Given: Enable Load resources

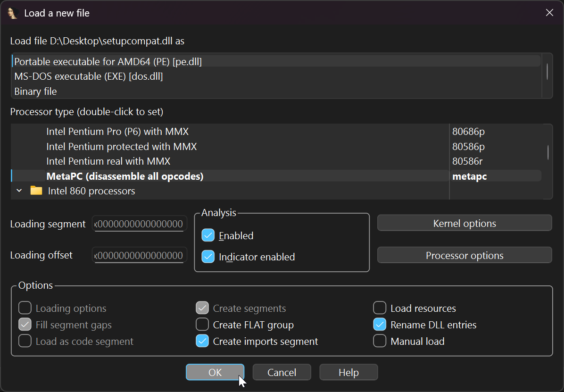Looking at the screenshot, I should point(380,308).
